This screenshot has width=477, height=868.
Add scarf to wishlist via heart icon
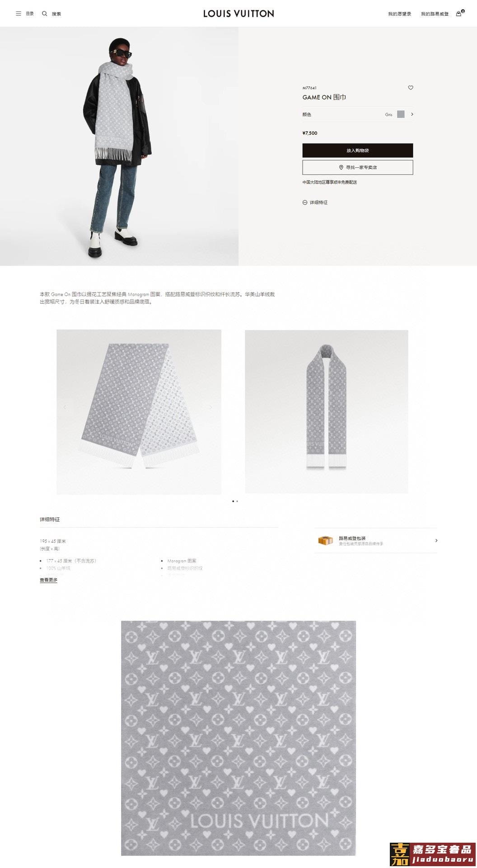click(411, 88)
